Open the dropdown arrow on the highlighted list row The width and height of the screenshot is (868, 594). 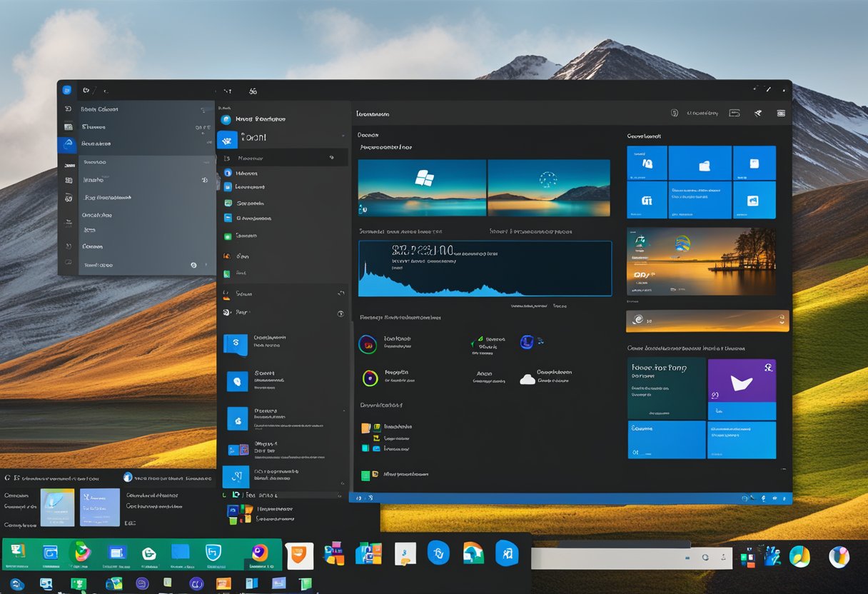[x=332, y=158]
